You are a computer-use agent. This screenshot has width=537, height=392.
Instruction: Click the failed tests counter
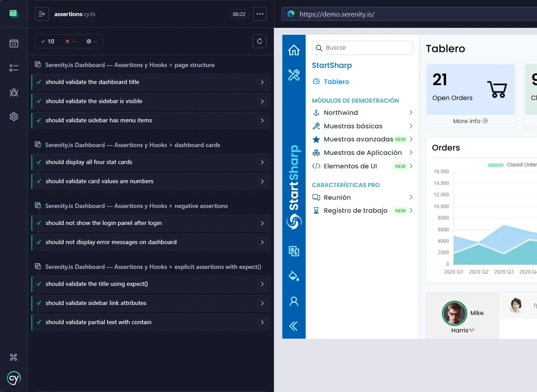pos(71,41)
